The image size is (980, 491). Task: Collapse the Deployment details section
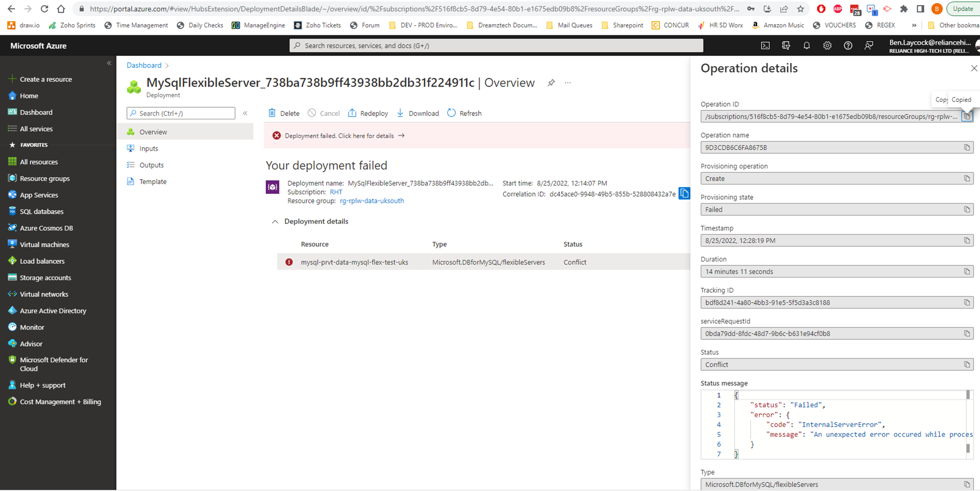pos(275,221)
